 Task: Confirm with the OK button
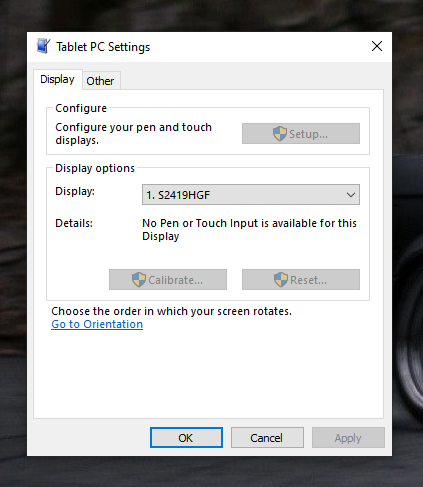point(186,438)
